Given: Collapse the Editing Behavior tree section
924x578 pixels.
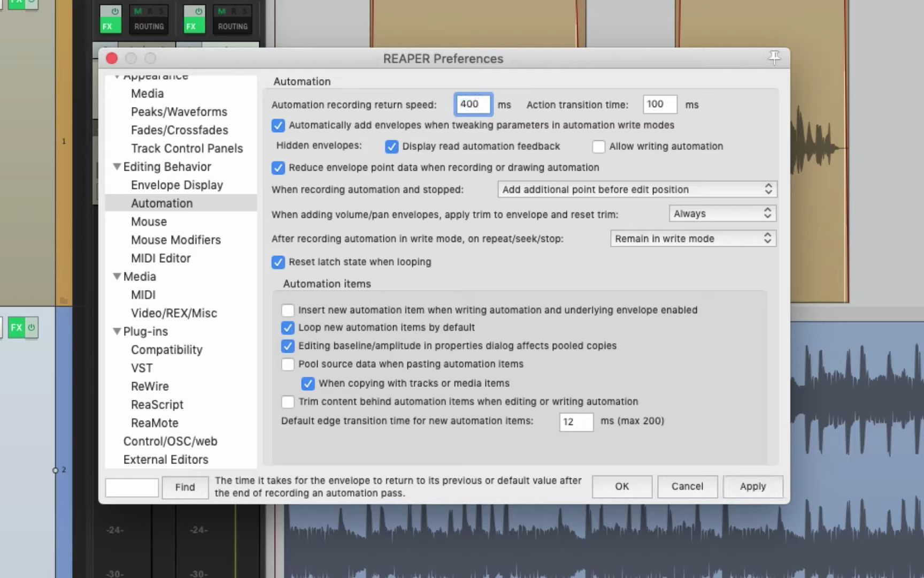Looking at the screenshot, I should (117, 166).
